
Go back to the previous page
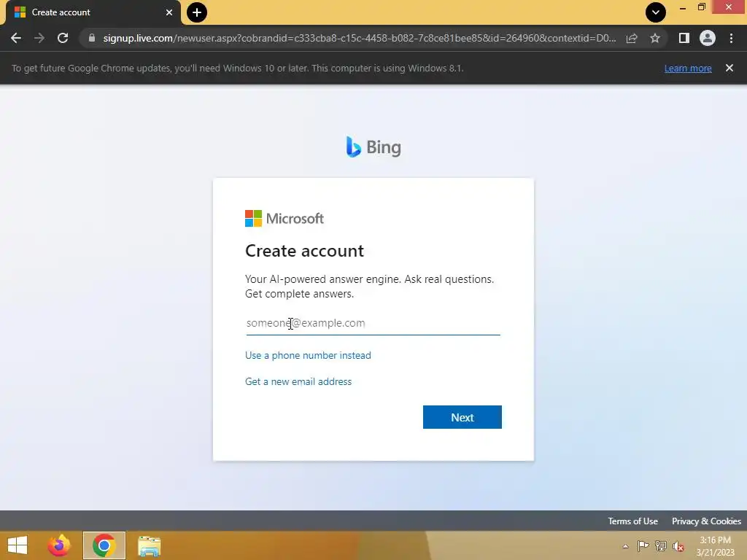point(16,38)
